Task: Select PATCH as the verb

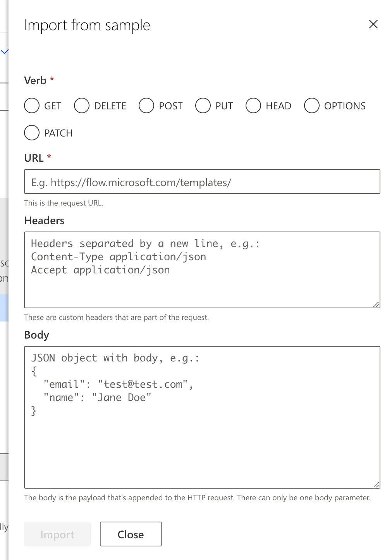Action: 32,133
